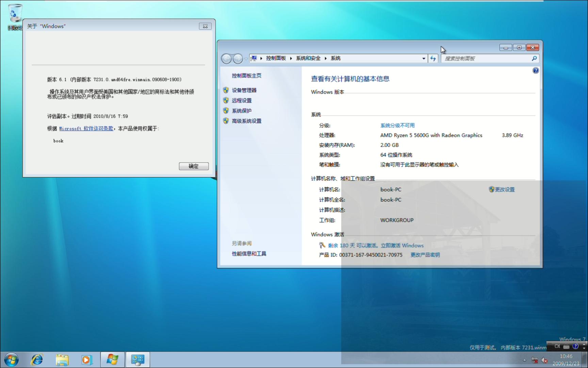The height and width of the screenshot is (368, 588).
Task: Click the shield icon beside 更改设置
Action: pos(491,189)
